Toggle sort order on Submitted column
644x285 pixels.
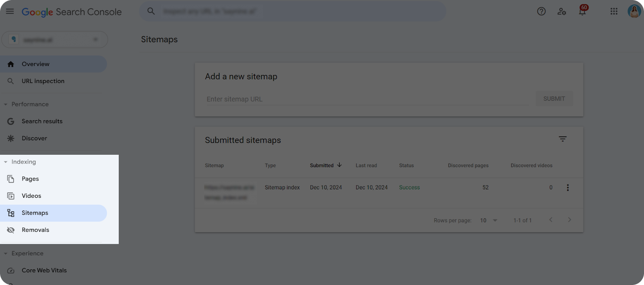tap(325, 165)
